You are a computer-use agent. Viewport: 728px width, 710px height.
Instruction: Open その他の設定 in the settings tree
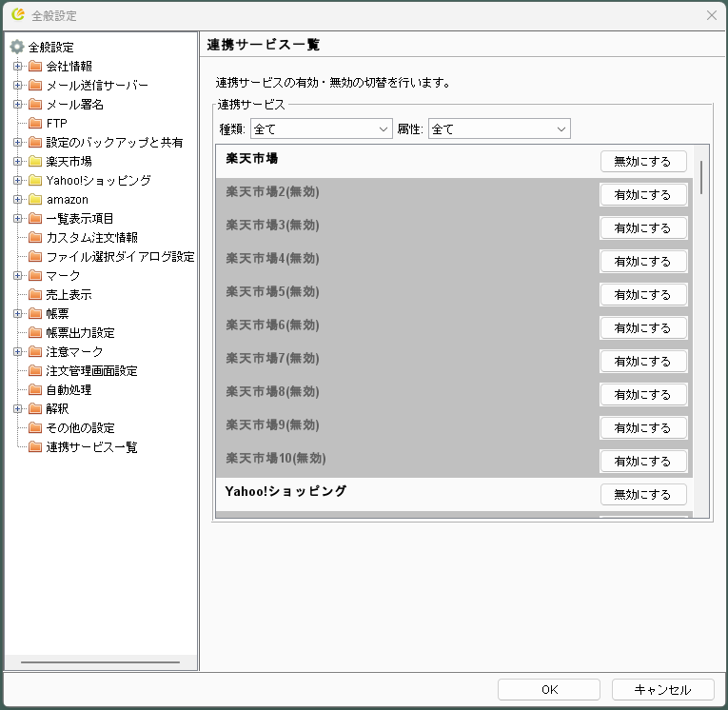pyautogui.click(x=80, y=428)
